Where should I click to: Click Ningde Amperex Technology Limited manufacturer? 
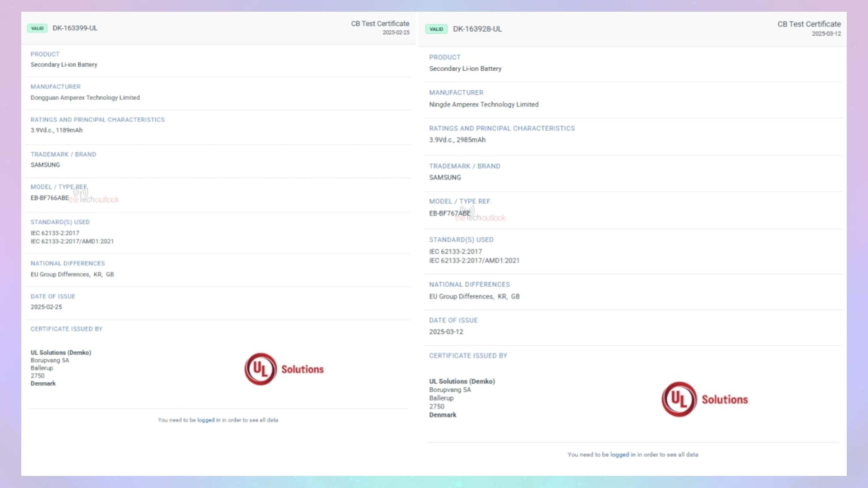click(x=483, y=105)
